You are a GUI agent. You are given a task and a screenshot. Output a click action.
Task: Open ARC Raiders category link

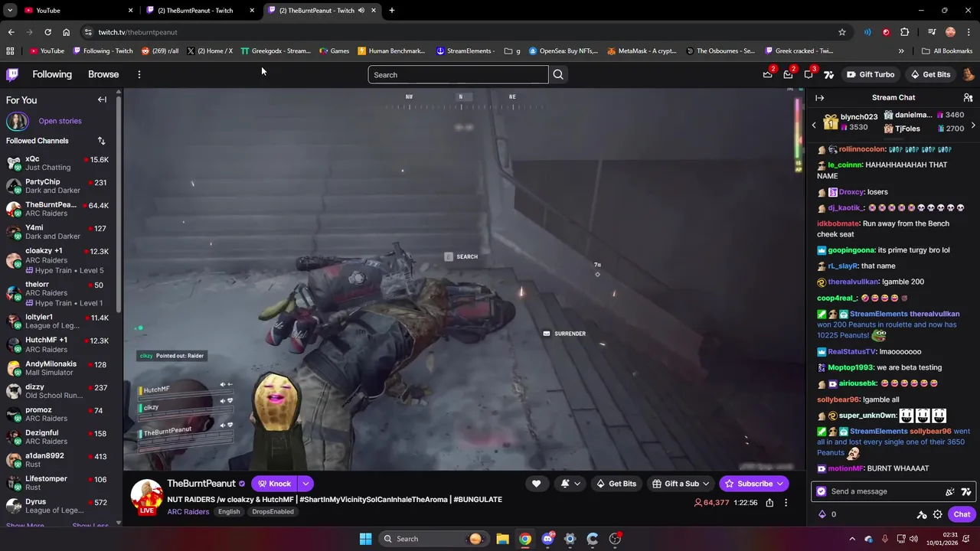[188, 511]
